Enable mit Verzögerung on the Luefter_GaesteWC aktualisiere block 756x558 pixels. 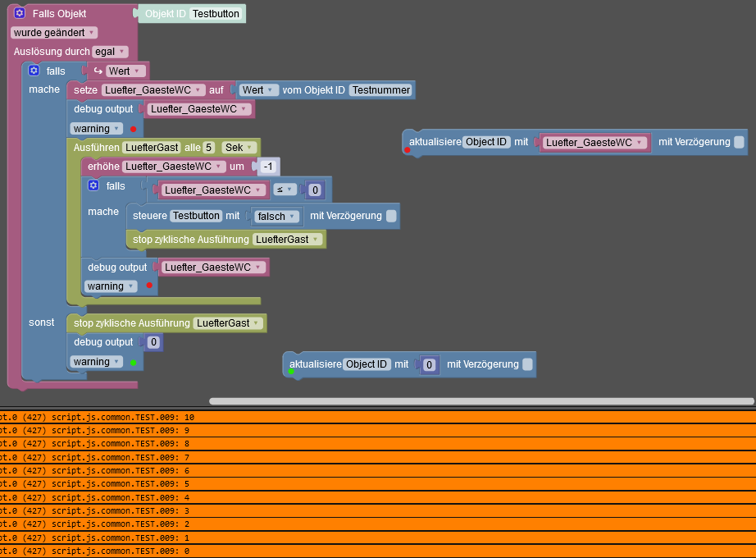[739, 142]
